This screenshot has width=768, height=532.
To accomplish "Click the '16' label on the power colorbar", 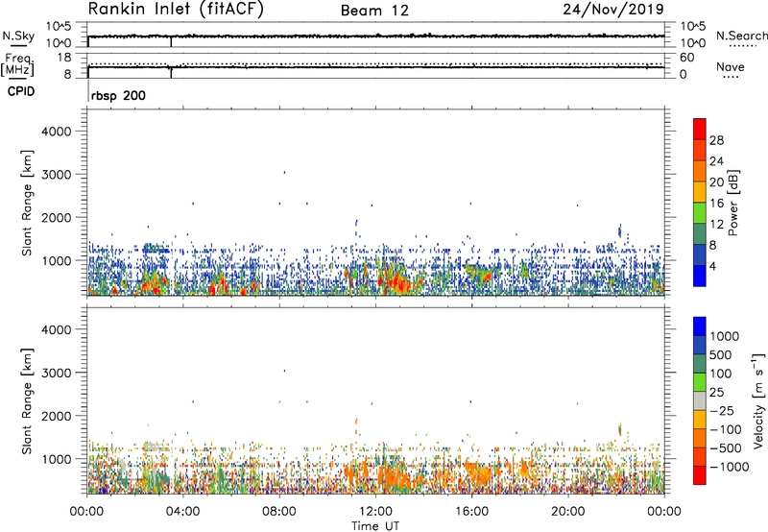I will pos(716,204).
